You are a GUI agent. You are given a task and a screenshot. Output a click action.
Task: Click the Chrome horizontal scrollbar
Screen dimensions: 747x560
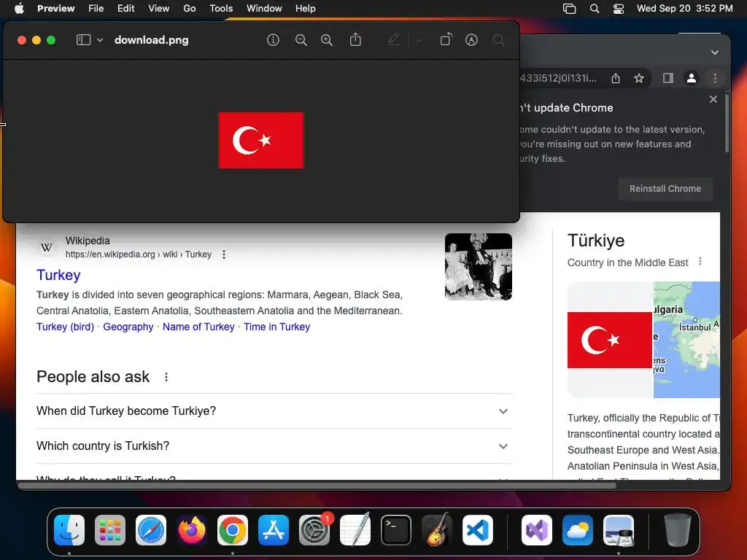click(317, 486)
